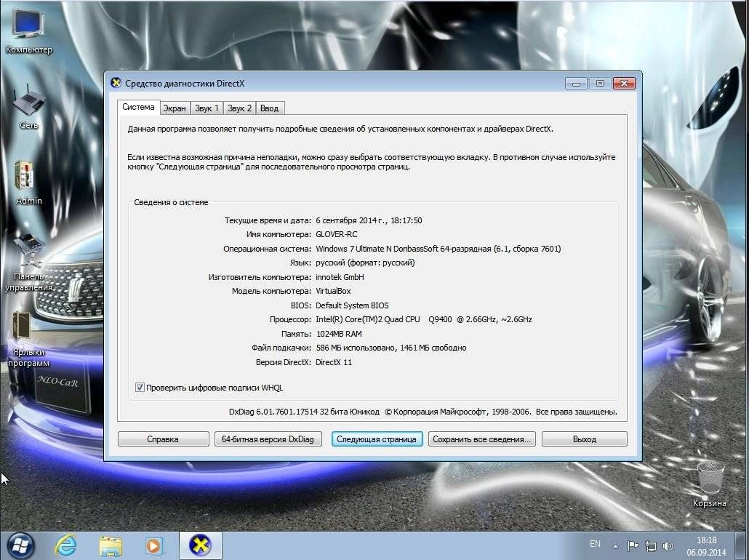
Task: Click the Action Center flag tray icon
Action: point(633,545)
